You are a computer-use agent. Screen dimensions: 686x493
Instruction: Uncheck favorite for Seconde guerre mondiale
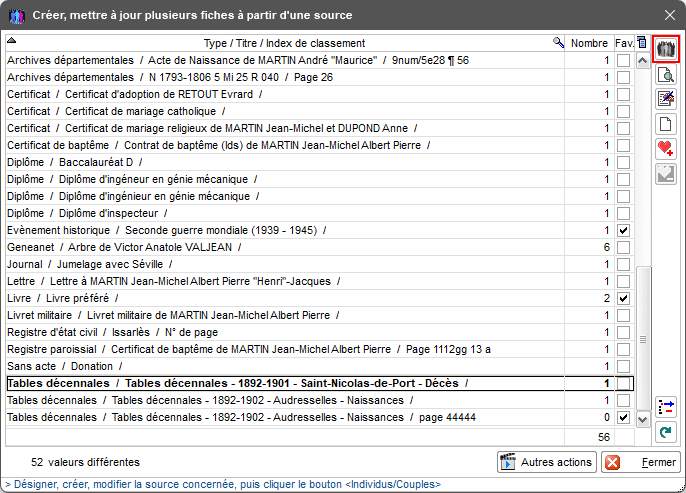pos(623,231)
